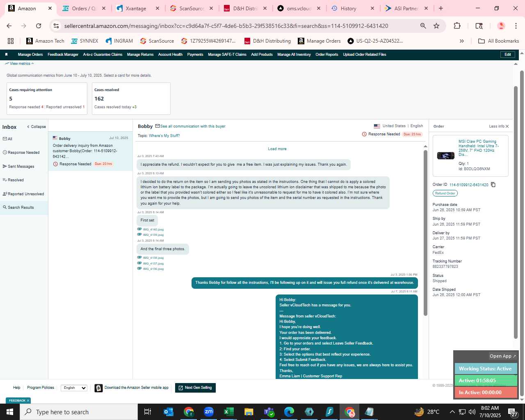Open attachment IMG_4138.jpeg
The image size is (525, 420).
153,258
